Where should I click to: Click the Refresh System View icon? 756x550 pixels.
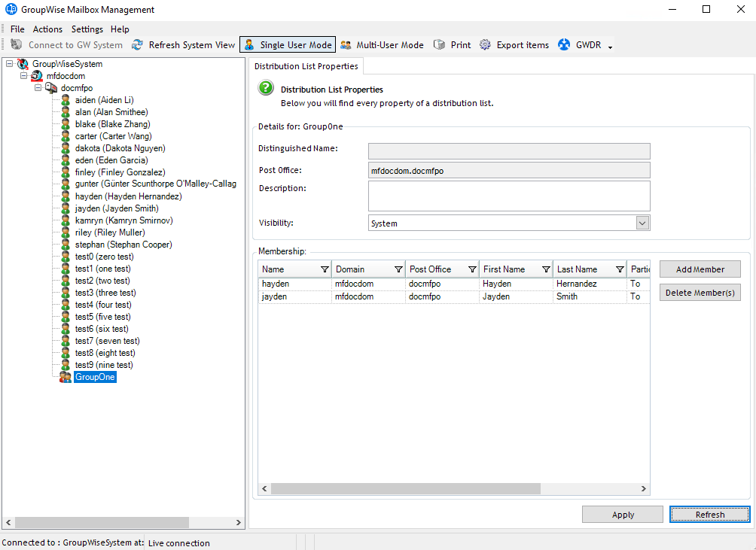pos(137,45)
